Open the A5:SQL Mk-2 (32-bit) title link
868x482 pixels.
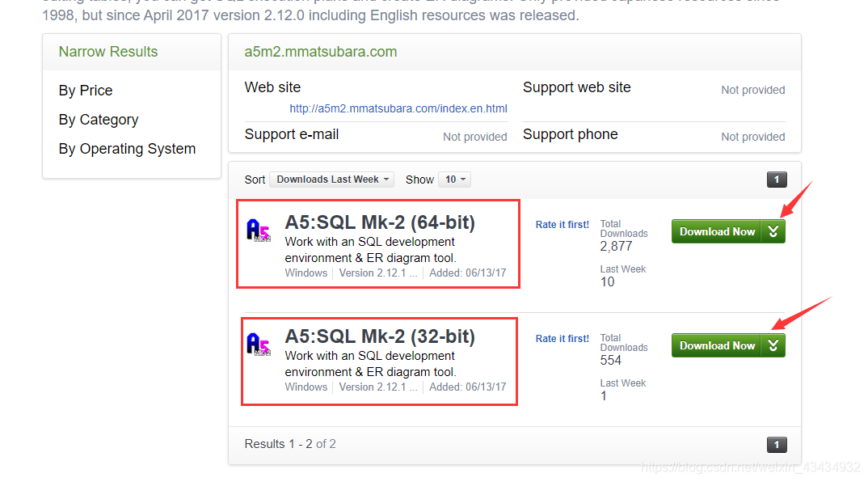tap(380, 336)
